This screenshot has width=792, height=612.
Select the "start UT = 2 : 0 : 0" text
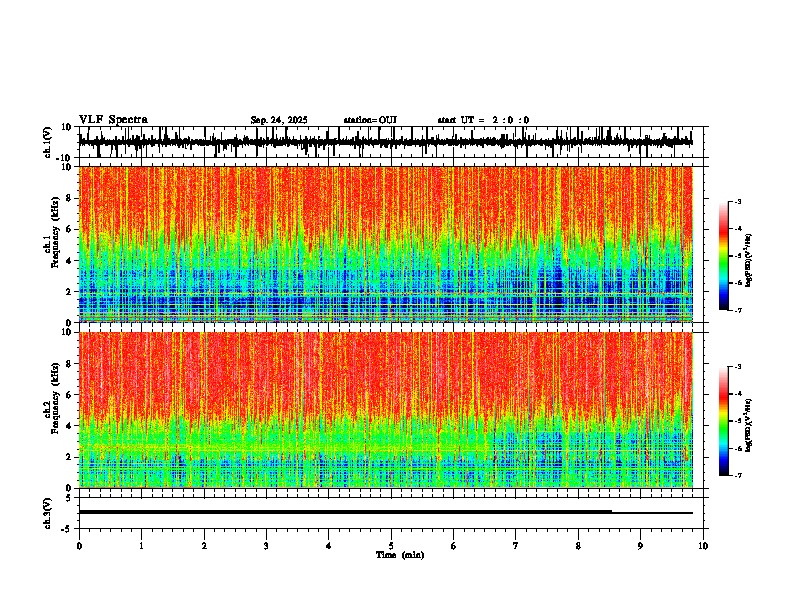483,120
